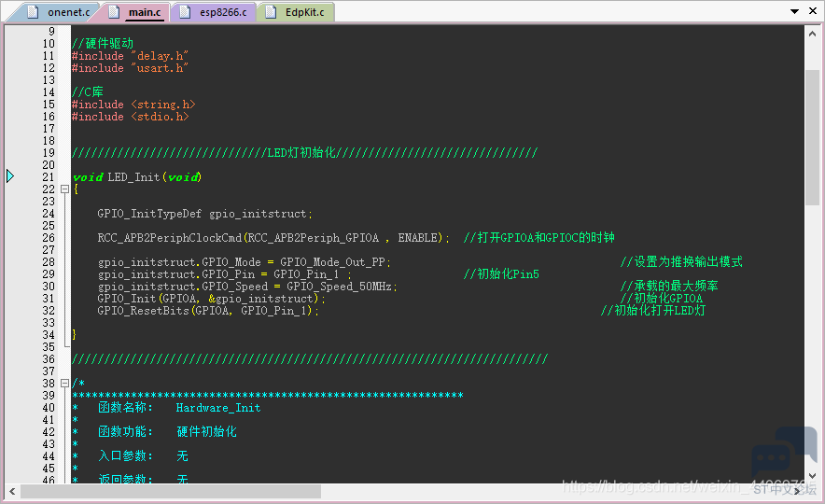Viewport: 825px width, 504px height.
Task: Click the //硬件驱动 comment
Action: 103,43
